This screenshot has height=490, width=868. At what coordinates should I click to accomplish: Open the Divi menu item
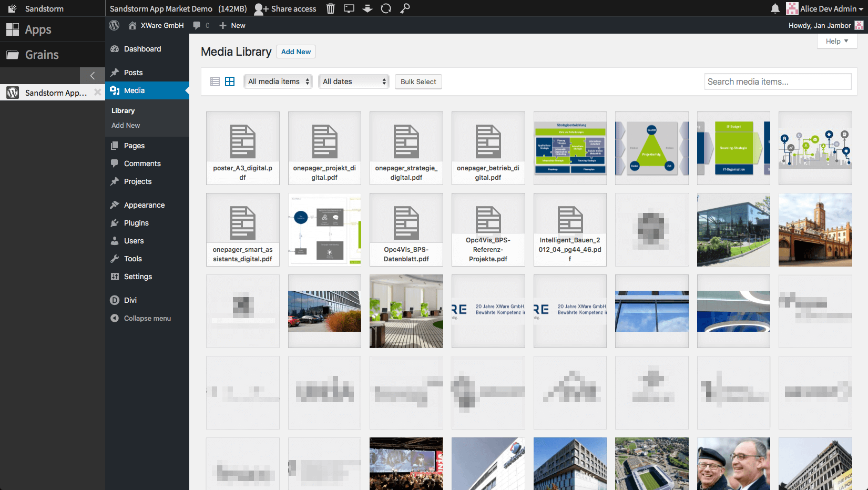click(x=147, y=300)
